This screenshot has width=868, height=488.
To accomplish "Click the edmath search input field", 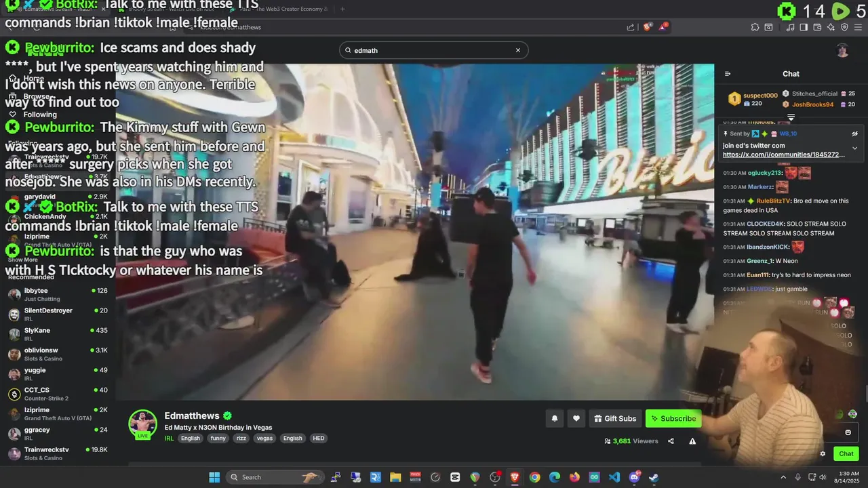I will [x=433, y=50].
